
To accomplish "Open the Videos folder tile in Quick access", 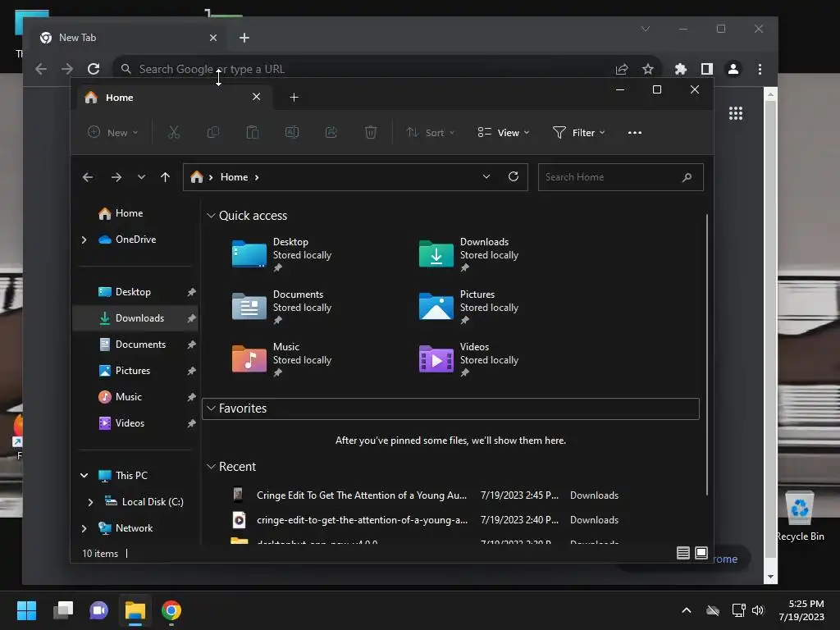I will tap(468, 359).
